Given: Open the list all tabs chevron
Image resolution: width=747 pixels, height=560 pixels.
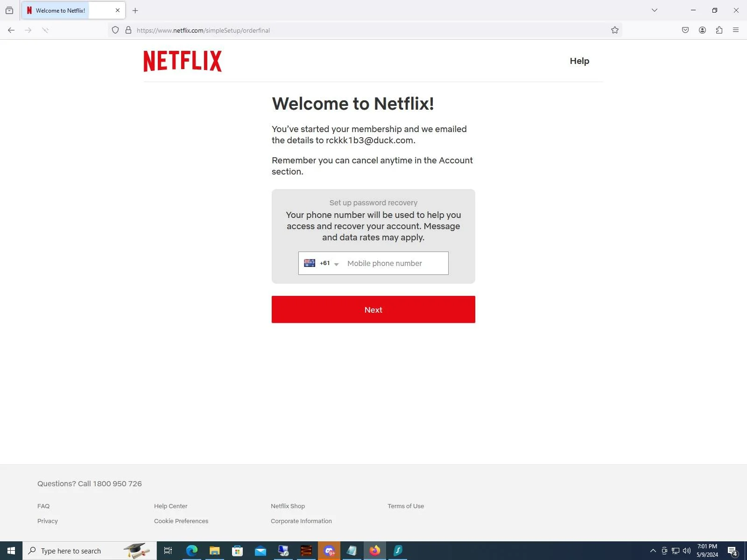Looking at the screenshot, I should tap(655, 10).
